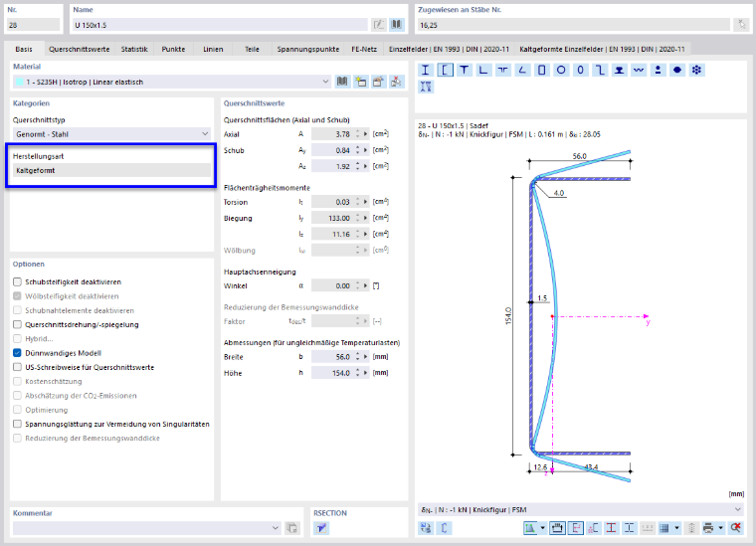Click the printer icon under section preview
This screenshot has width=756, height=546.
(x=708, y=528)
